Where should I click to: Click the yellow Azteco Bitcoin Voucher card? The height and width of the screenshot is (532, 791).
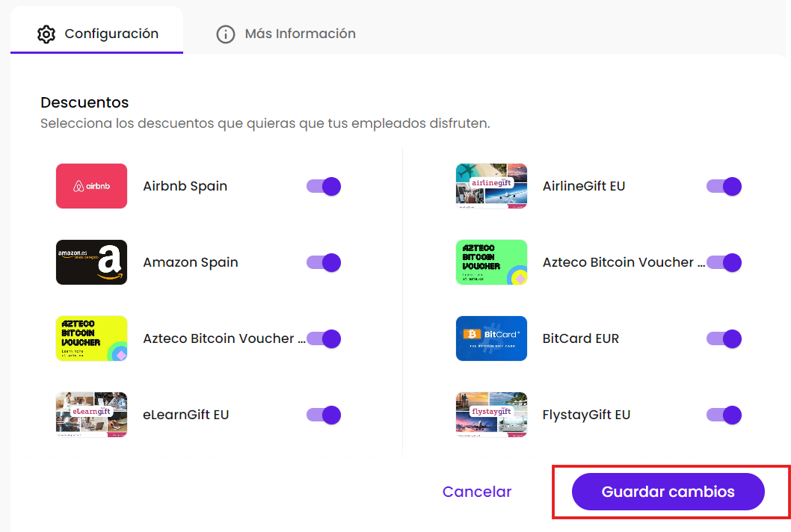pos(91,338)
